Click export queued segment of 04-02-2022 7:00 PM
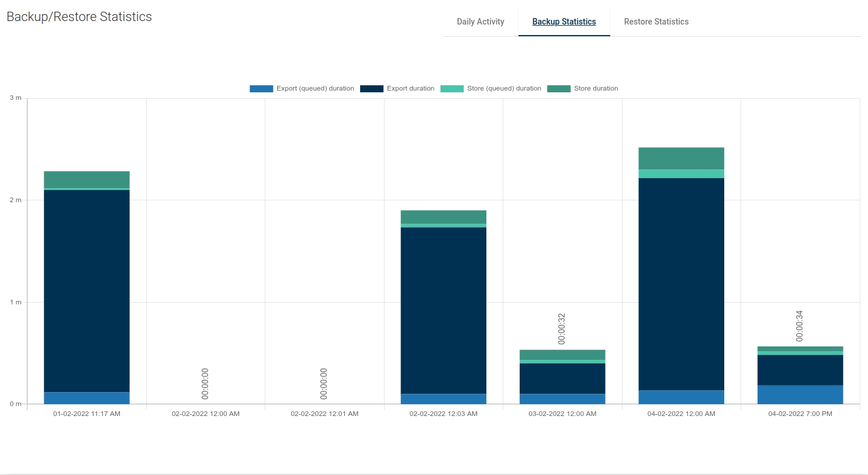868x475 pixels. [x=800, y=394]
